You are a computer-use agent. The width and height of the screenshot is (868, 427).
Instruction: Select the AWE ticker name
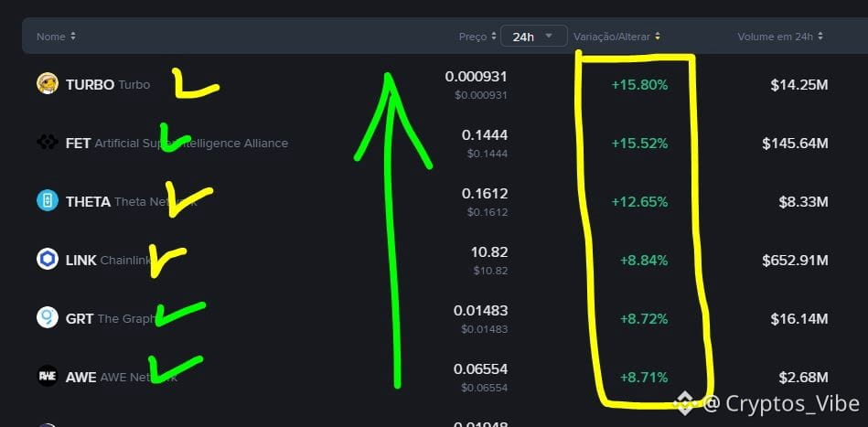pyautogui.click(x=80, y=378)
